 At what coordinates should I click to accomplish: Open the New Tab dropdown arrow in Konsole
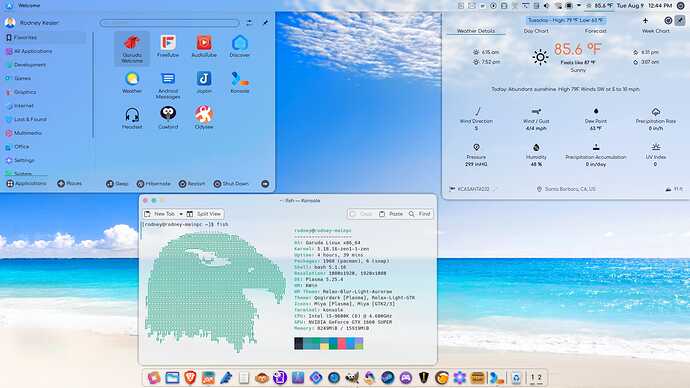coord(180,214)
